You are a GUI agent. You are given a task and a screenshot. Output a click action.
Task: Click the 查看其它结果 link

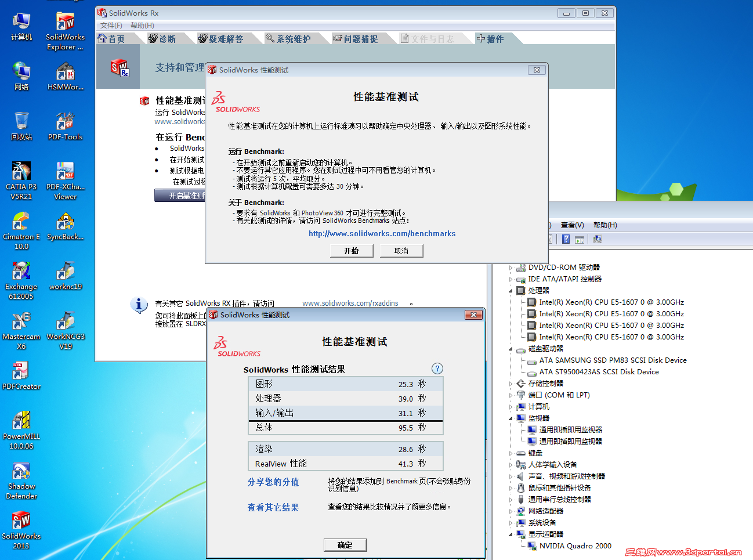(x=273, y=508)
